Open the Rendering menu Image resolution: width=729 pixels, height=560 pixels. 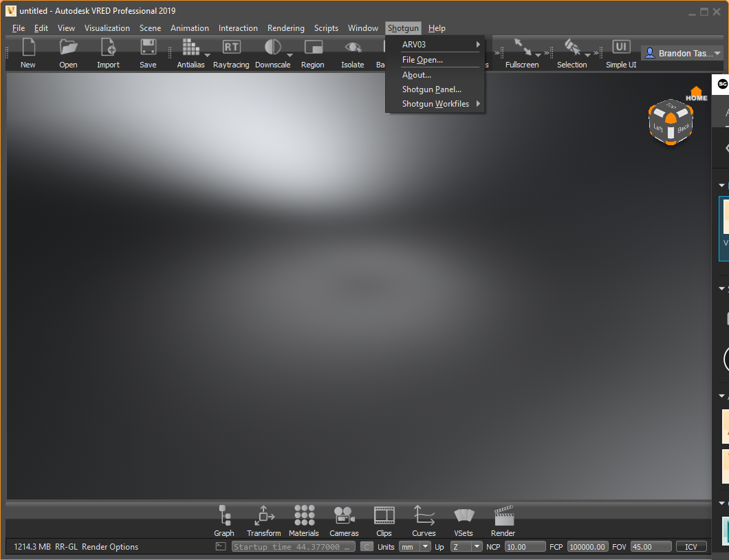pos(285,28)
